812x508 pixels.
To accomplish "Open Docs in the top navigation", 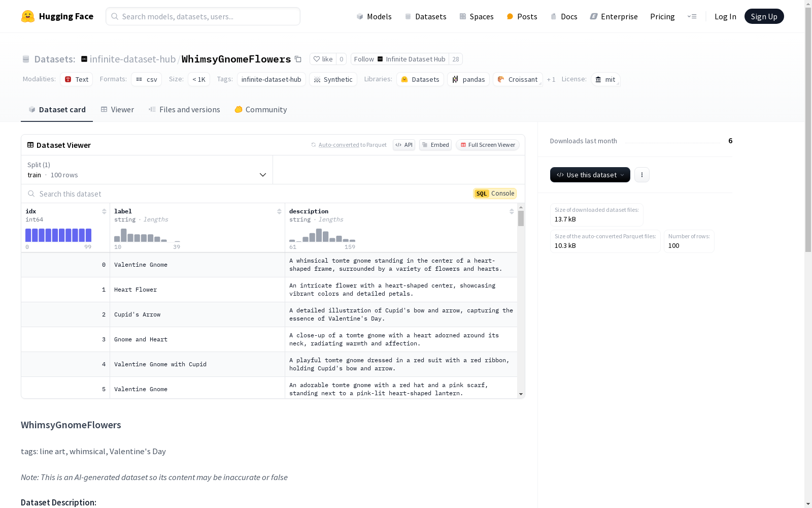I will pyautogui.click(x=564, y=17).
